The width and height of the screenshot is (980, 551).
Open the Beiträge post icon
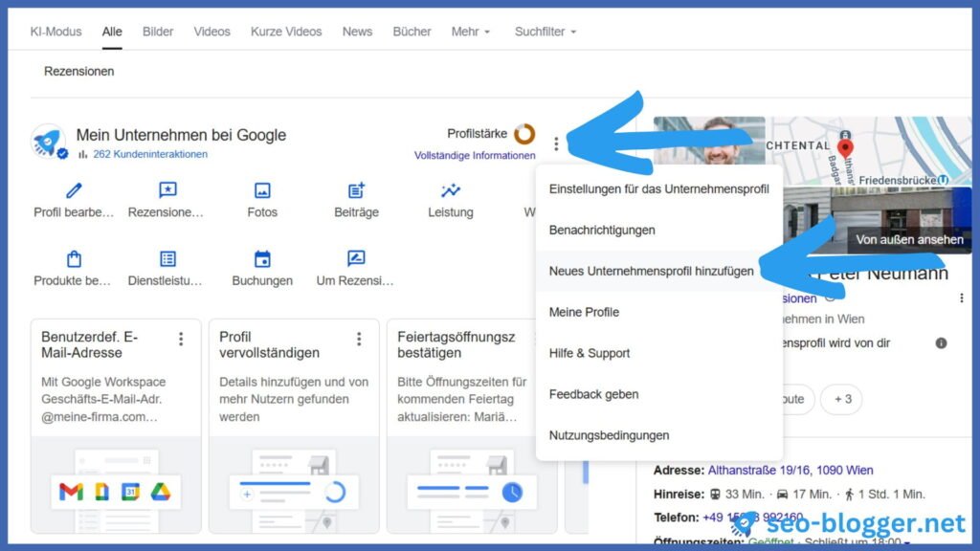[356, 190]
